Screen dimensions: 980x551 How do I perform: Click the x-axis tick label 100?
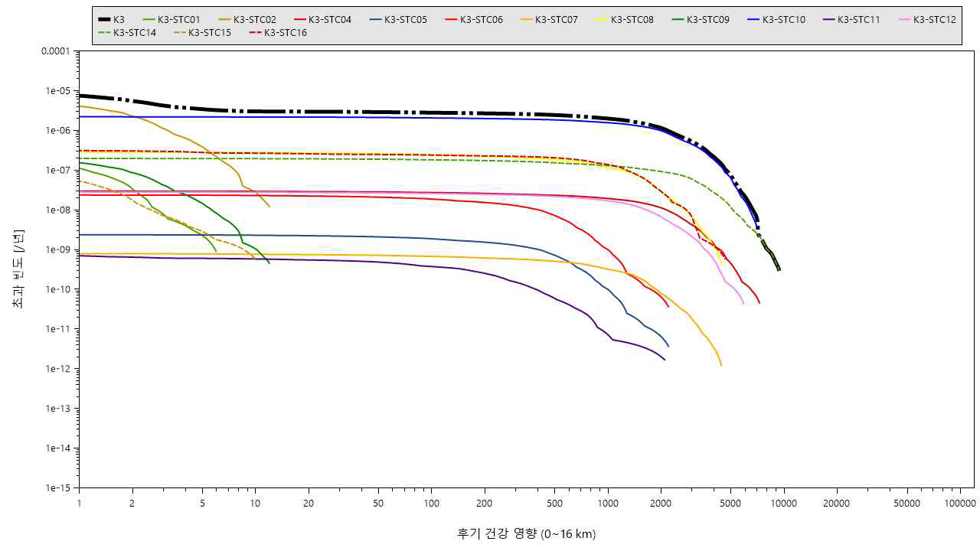click(432, 503)
